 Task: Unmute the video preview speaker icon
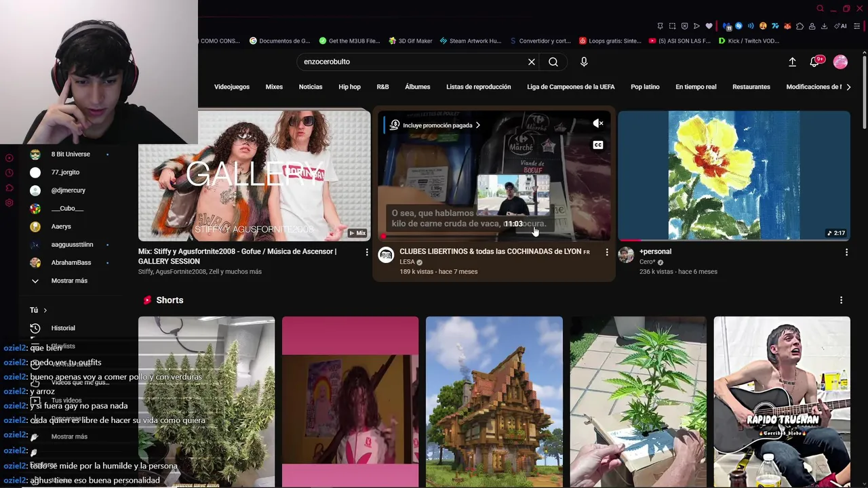tap(597, 123)
